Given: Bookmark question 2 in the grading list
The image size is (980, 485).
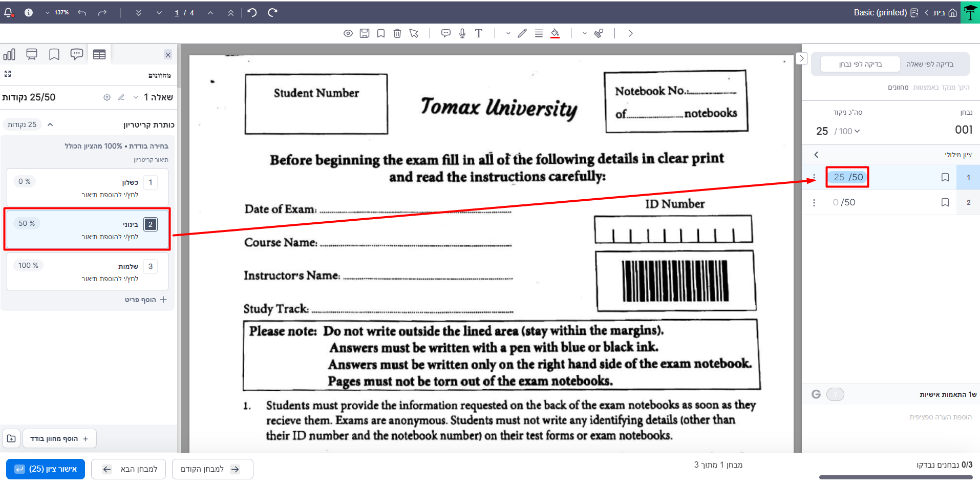Looking at the screenshot, I should point(945,202).
